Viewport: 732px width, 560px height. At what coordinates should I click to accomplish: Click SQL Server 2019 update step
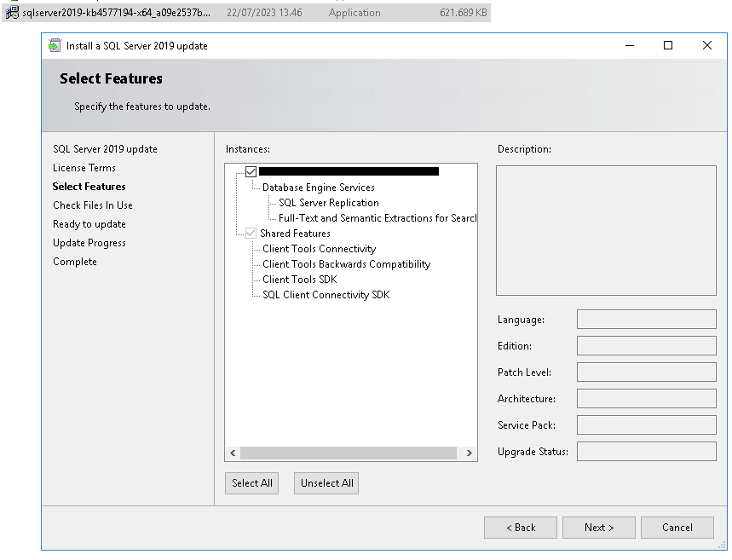pyautogui.click(x=105, y=149)
